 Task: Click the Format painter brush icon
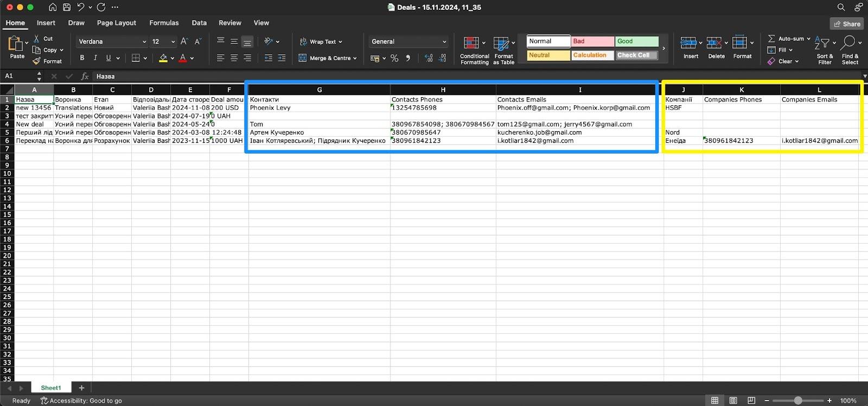[x=37, y=61]
